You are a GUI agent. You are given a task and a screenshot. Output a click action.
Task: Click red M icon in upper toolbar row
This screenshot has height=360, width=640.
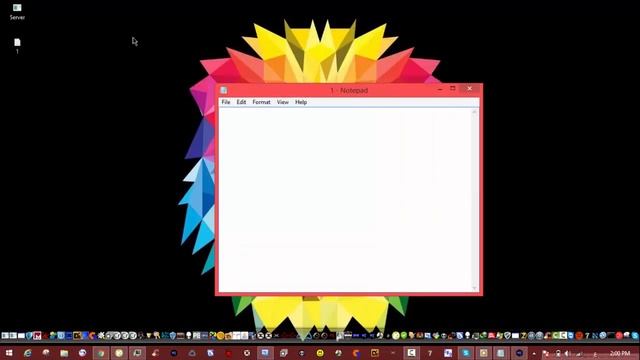pos(38,336)
